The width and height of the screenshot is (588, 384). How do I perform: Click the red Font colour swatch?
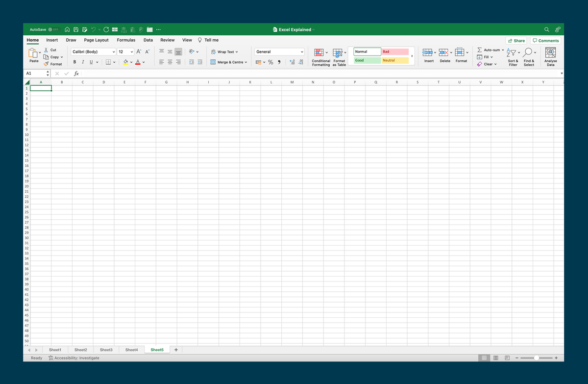tap(138, 62)
